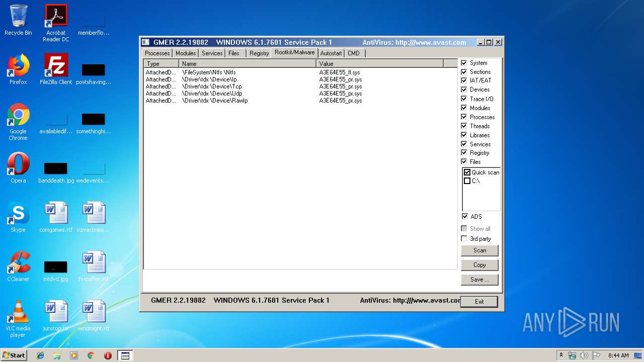Launch VLC media player shortcut

pos(18,319)
